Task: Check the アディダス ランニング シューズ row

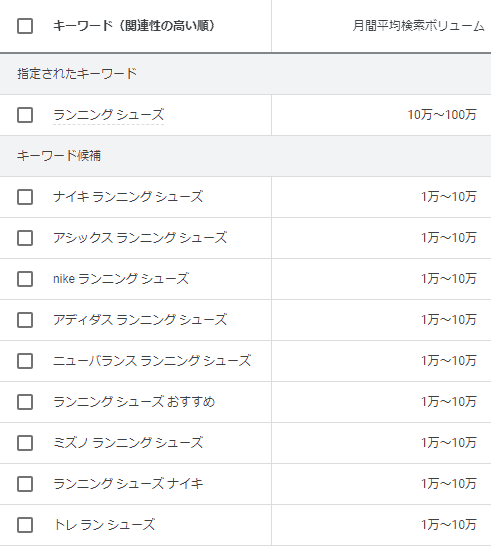Action: [25, 320]
